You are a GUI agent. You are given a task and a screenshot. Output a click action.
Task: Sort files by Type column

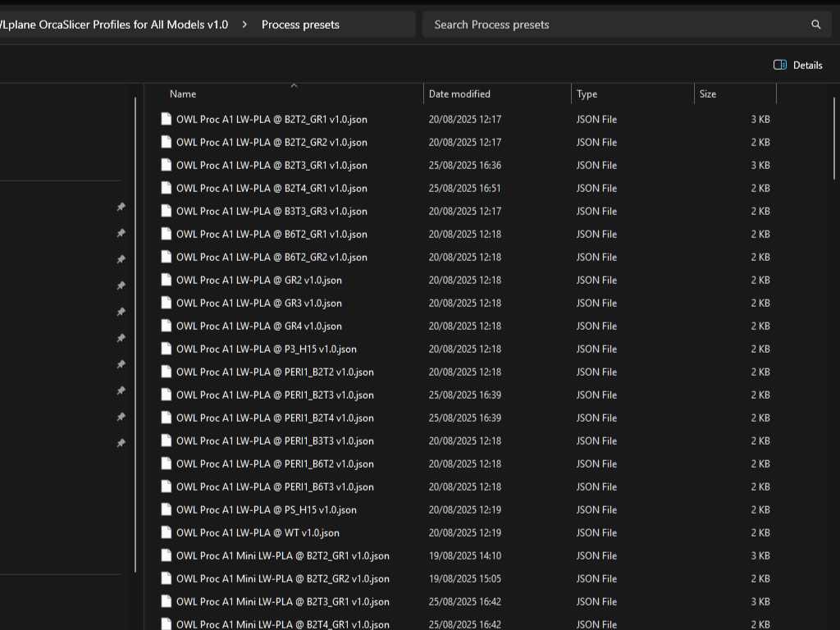point(587,94)
